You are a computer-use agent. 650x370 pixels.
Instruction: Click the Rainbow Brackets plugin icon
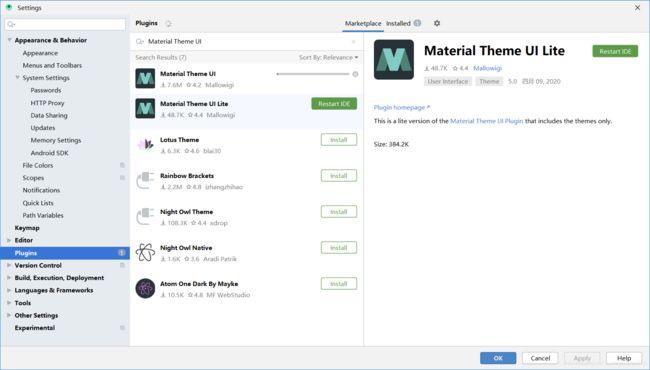pyautogui.click(x=145, y=181)
